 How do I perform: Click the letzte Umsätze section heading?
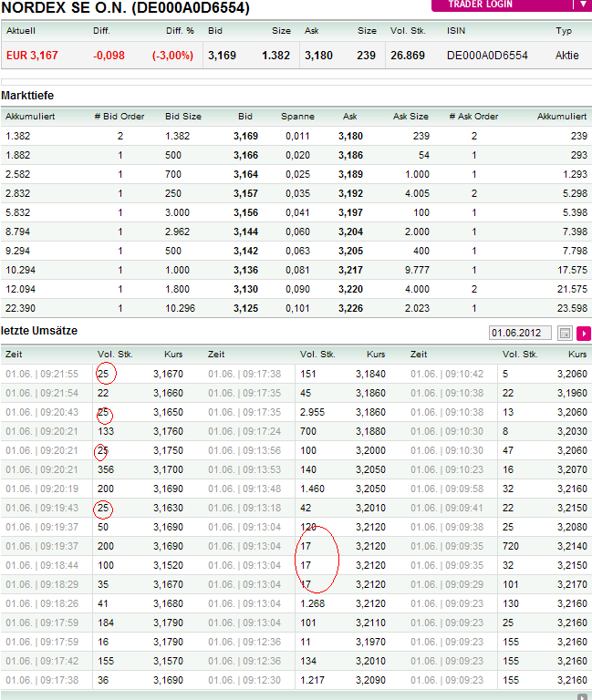click(39, 331)
